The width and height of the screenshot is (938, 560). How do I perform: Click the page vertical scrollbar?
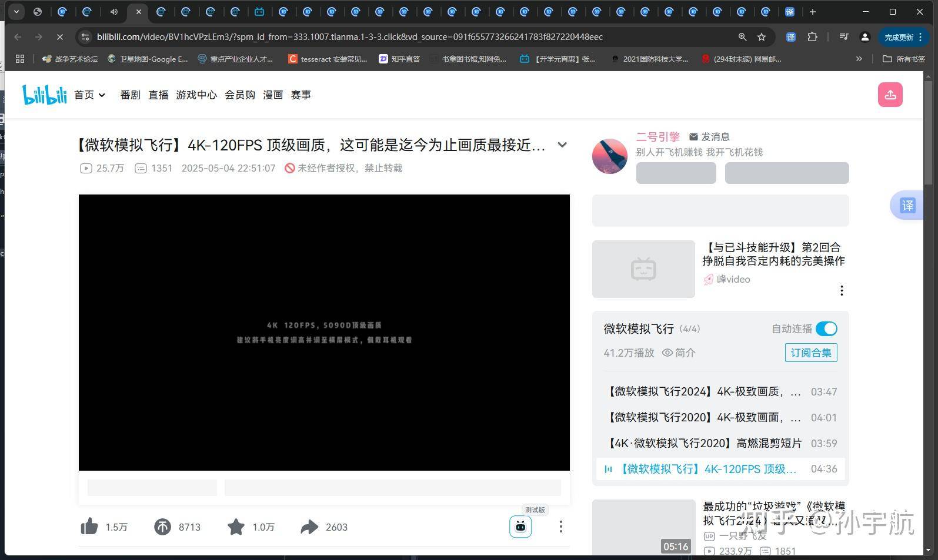coord(928,134)
